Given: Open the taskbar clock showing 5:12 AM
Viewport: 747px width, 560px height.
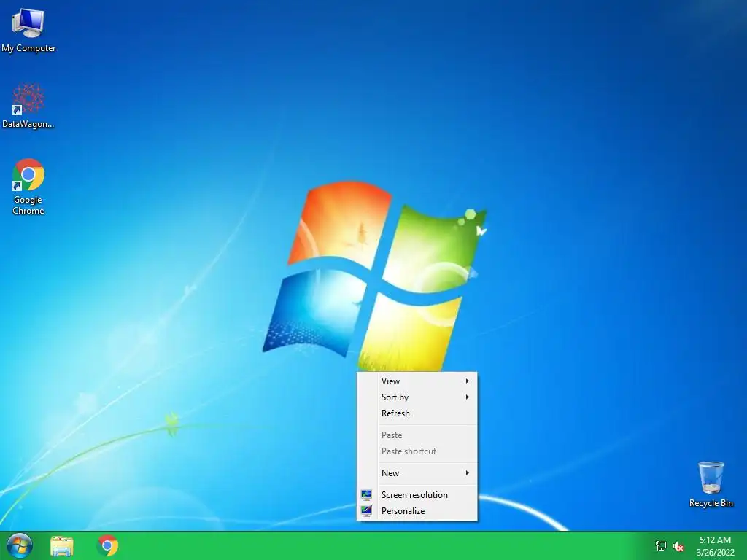Looking at the screenshot, I should (x=715, y=546).
